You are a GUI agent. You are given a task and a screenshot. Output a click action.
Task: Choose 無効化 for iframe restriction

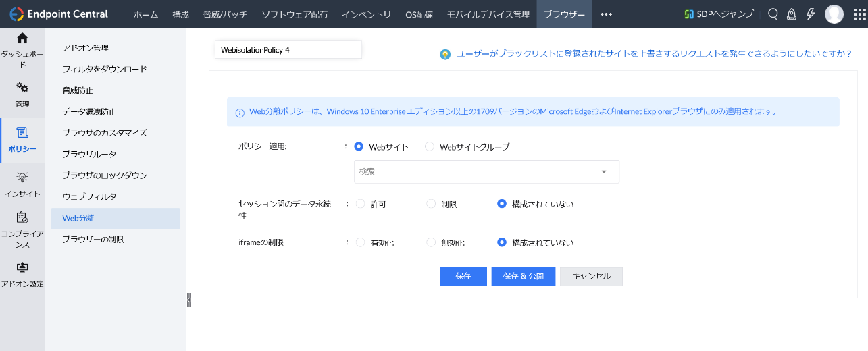point(431,242)
